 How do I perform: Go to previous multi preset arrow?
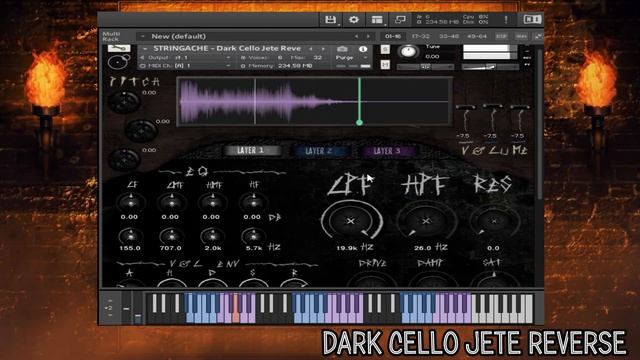[357, 36]
